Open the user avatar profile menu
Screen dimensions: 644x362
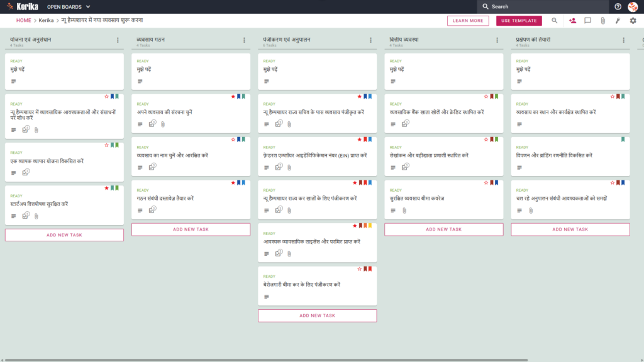(633, 6)
